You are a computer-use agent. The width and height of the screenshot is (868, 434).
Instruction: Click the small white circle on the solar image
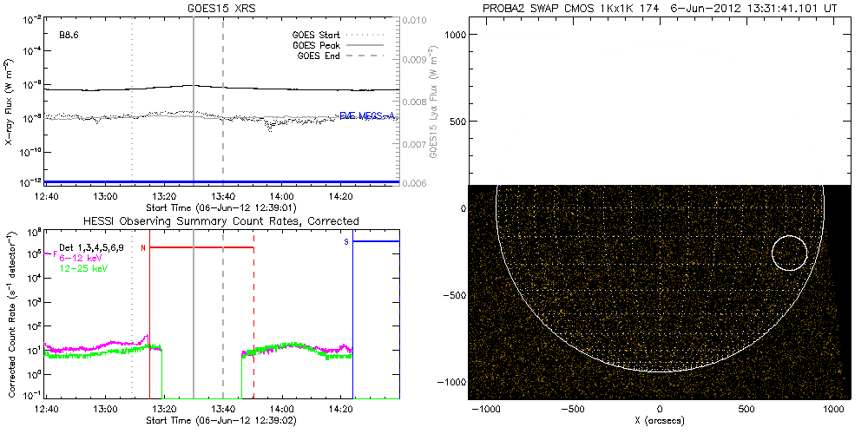(x=789, y=253)
